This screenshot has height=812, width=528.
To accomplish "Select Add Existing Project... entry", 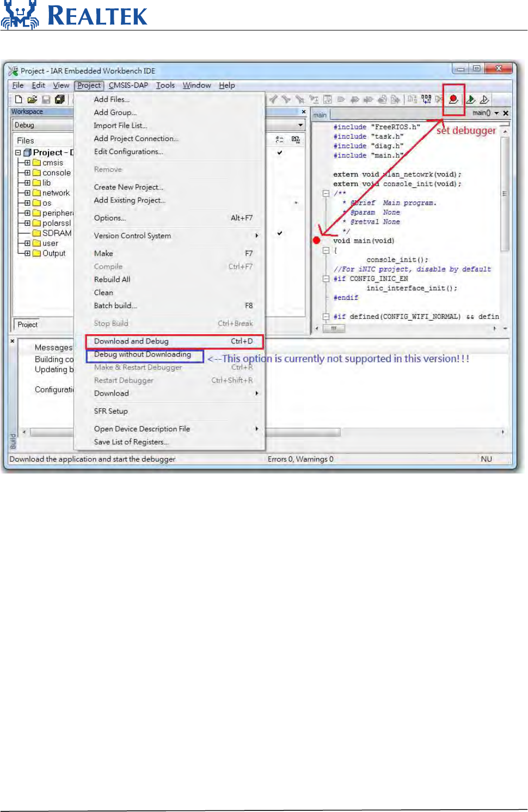I will click(x=169, y=200).
